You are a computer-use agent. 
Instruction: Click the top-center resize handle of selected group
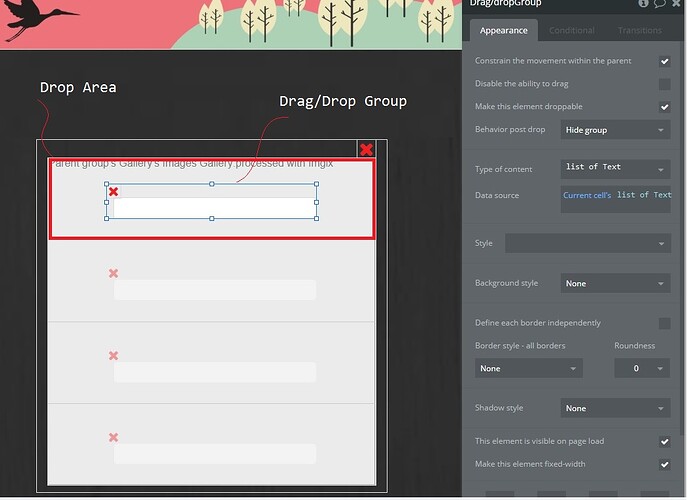point(212,184)
